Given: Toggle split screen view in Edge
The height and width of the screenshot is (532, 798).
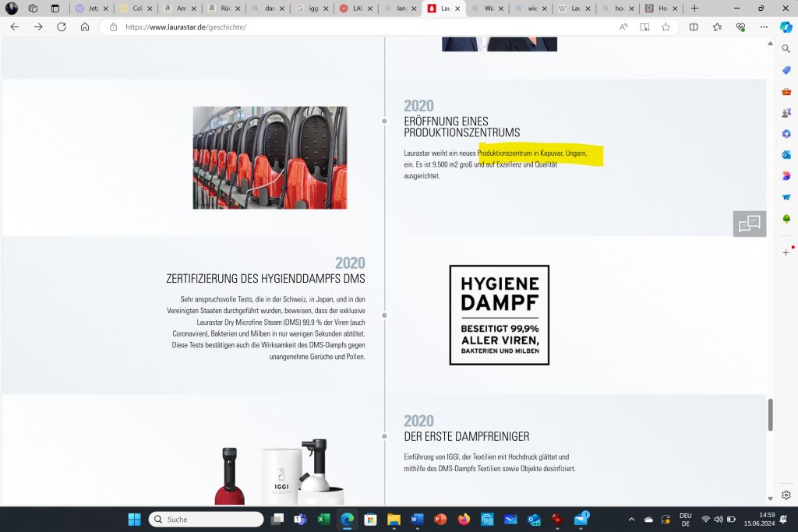Looking at the screenshot, I should pyautogui.click(x=694, y=26).
